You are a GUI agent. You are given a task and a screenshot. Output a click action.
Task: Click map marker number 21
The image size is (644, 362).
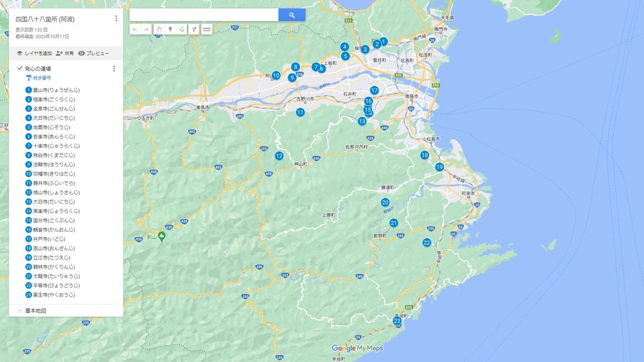tap(393, 223)
